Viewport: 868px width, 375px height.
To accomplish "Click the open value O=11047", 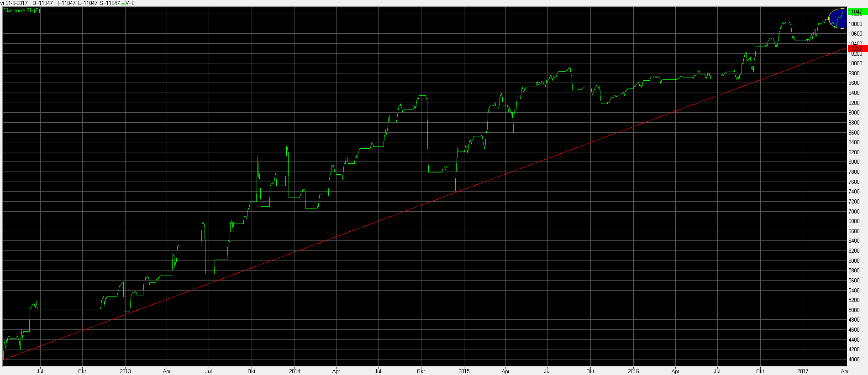I will point(42,3).
